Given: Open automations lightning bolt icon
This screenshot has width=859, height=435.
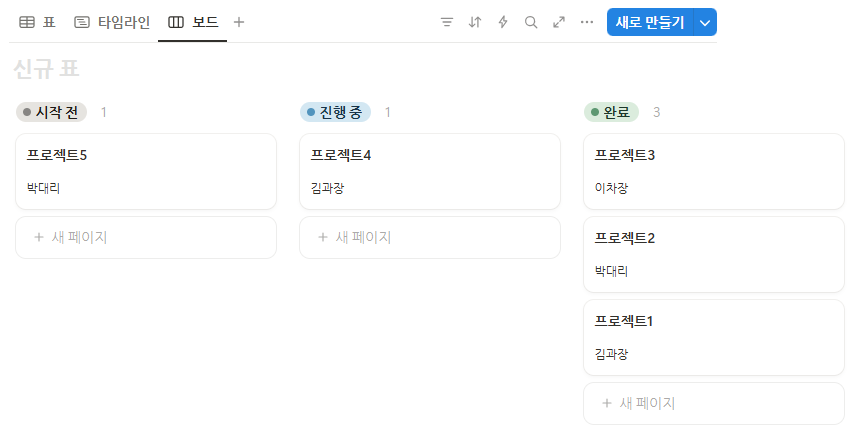Looking at the screenshot, I should (x=503, y=22).
